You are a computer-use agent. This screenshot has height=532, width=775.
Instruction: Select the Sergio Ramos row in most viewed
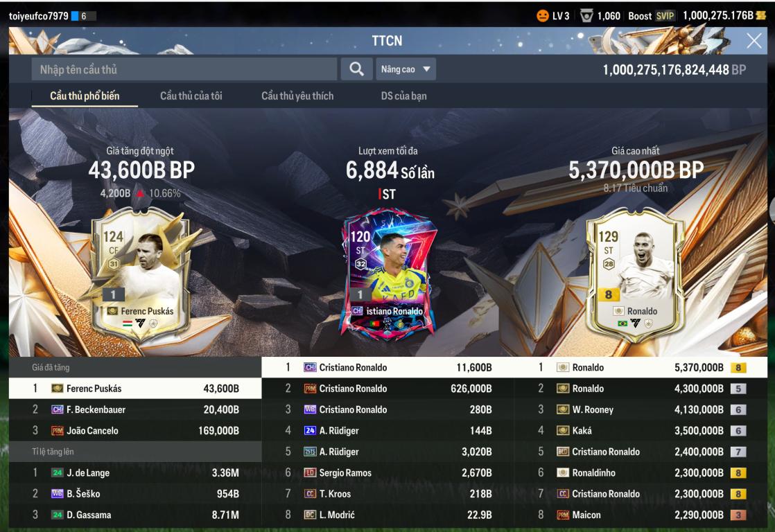click(x=388, y=472)
